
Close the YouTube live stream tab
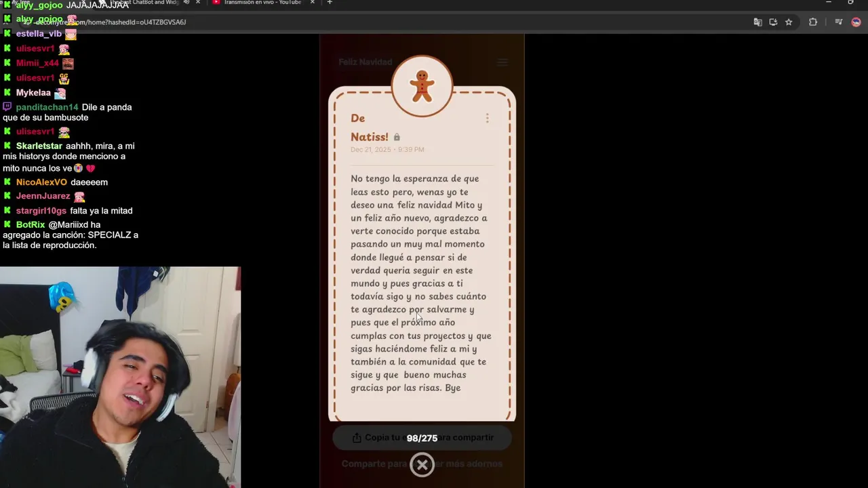[314, 2]
